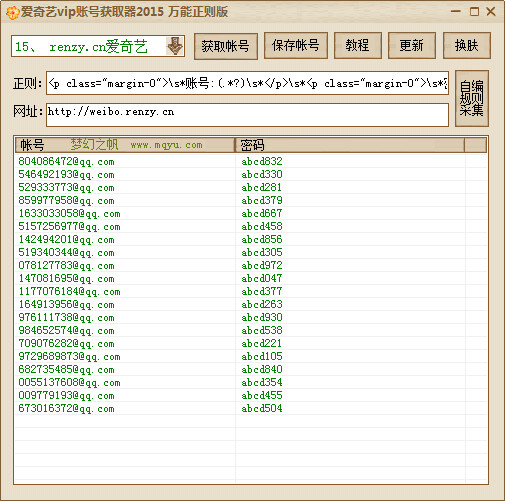Click the 更新 update button
This screenshot has width=505, height=501.
[x=412, y=46]
